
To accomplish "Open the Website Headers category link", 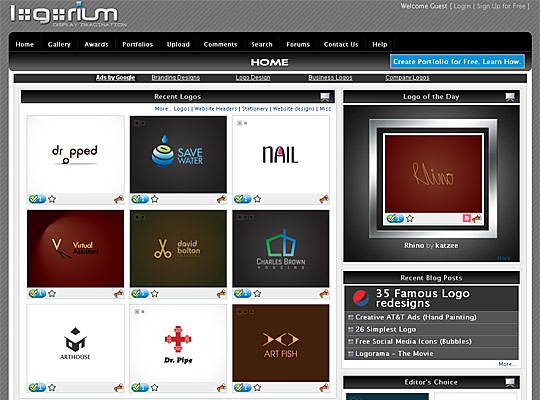I will (x=216, y=109).
